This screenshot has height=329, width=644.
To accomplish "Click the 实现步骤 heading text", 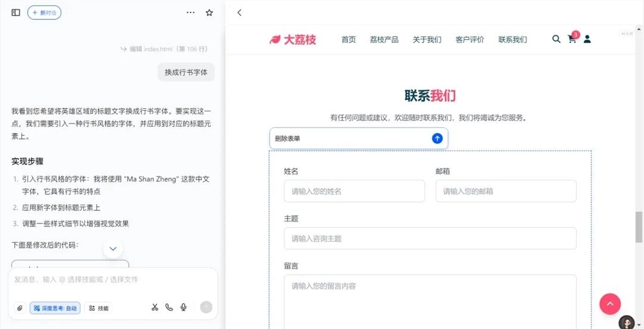I will click(x=28, y=162).
